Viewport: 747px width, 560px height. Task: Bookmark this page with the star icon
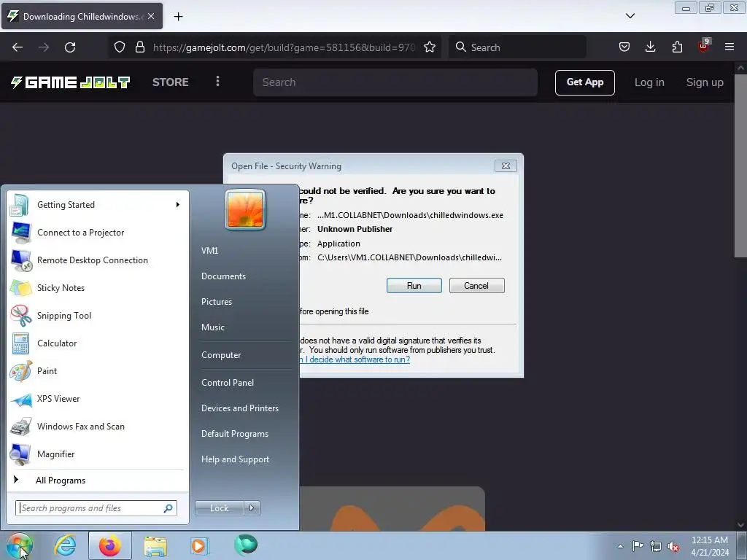coord(430,47)
